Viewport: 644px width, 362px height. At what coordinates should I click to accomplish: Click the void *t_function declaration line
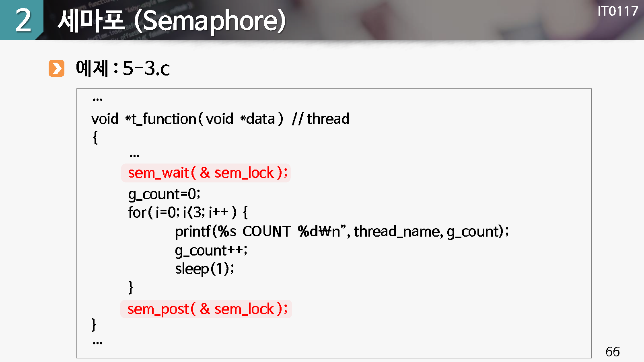[187, 119]
